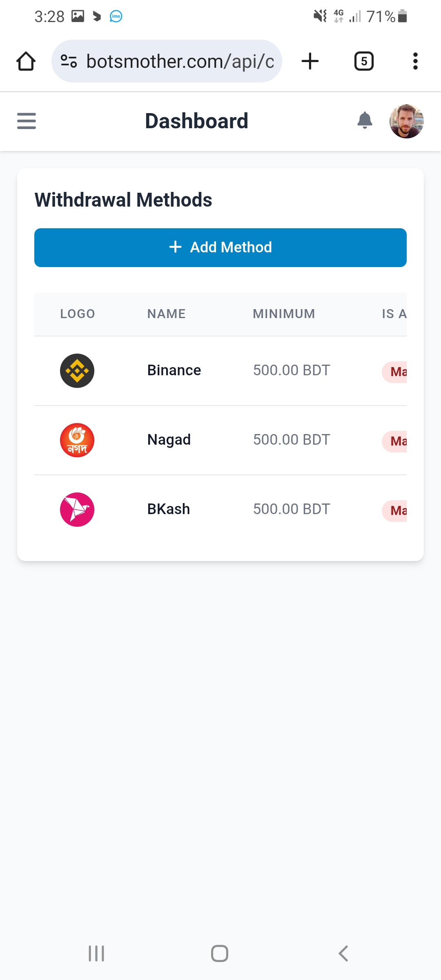Viewport: 441px width, 980px height.
Task: Click the Nagad logo
Action: click(77, 440)
